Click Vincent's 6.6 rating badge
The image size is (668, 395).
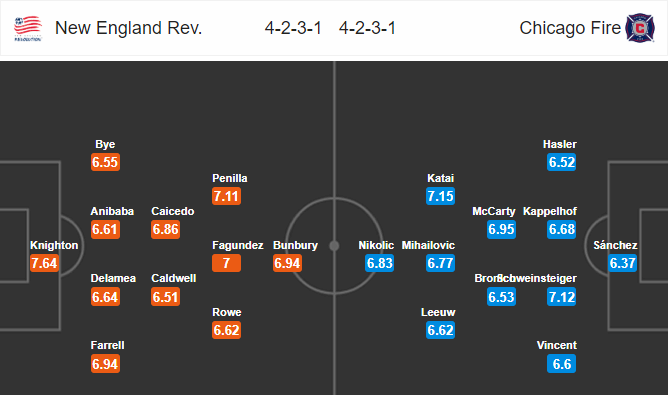561,364
